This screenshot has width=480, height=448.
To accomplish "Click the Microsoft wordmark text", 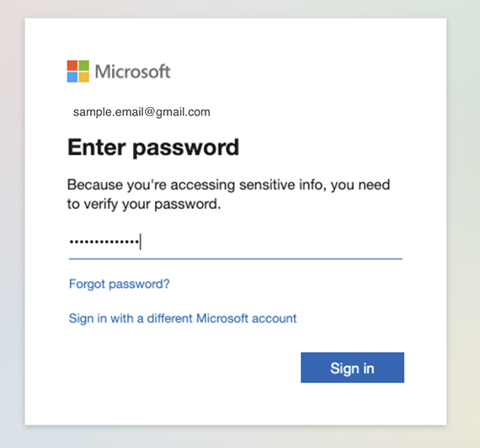I will 132,72.
